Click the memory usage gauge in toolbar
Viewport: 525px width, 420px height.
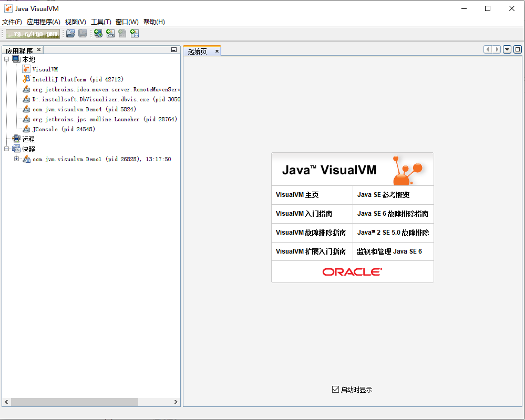click(x=33, y=34)
